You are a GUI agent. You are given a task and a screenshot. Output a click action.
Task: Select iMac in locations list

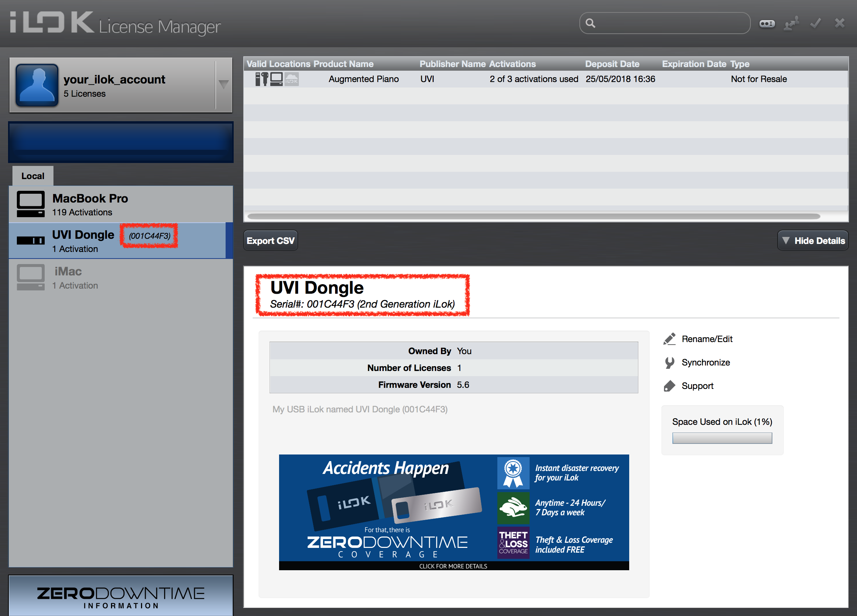click(121, 277)
